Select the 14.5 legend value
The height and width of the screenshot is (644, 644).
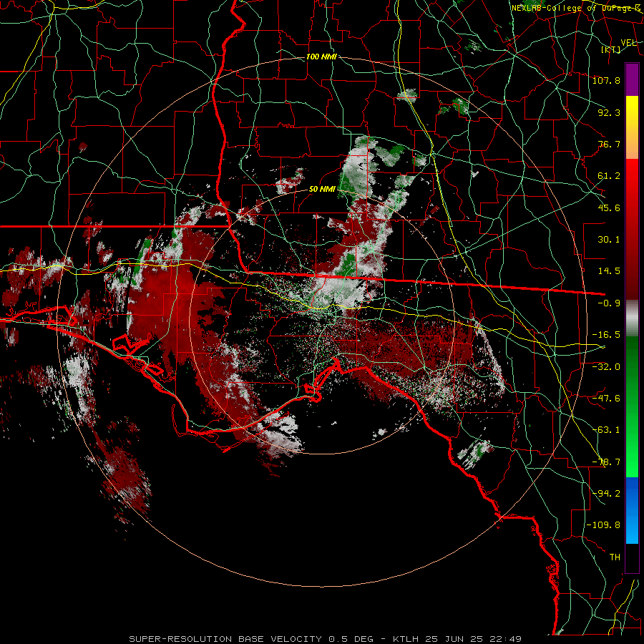pyautogui.click(x=609, y=271)
